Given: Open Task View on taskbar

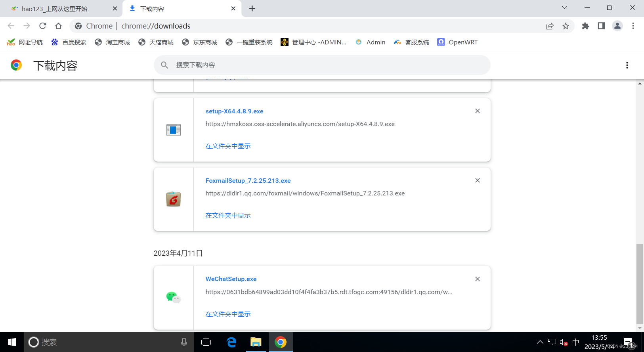Looking at the screenshot, I should click(206, 342).
